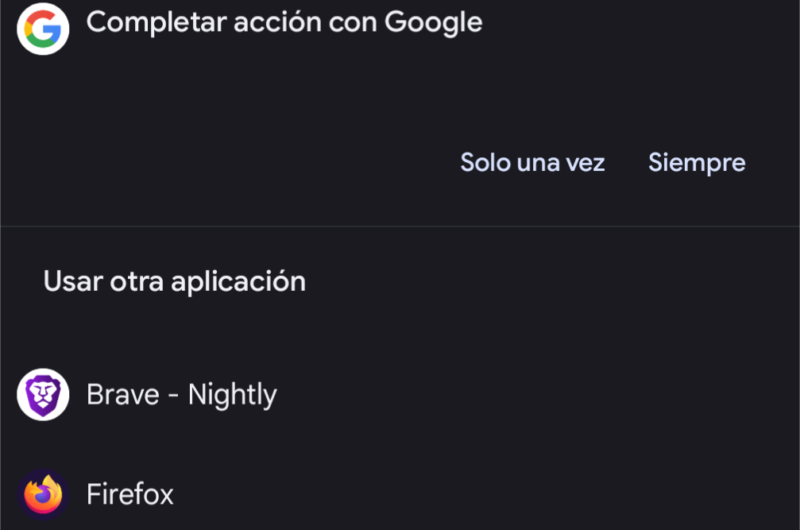Viewport: 800px width, 530px height.
Task: Select the Brave Nightly lion icon
Action: [x=43, y=394]
